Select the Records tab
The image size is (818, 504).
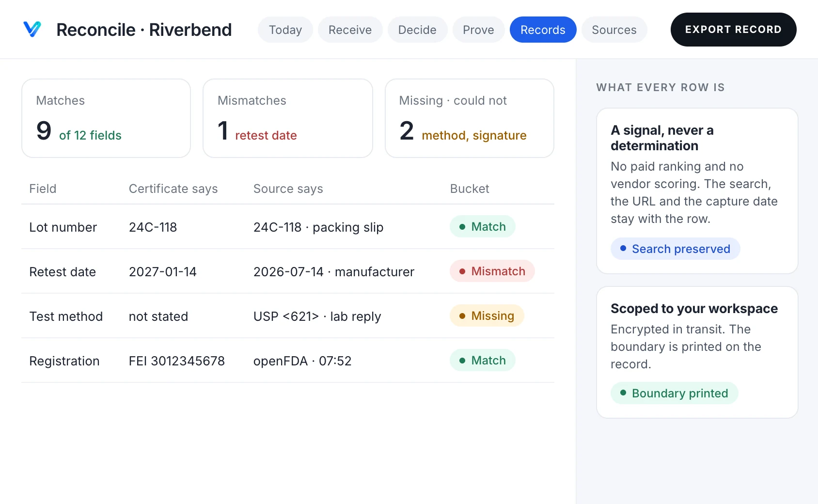543,30
